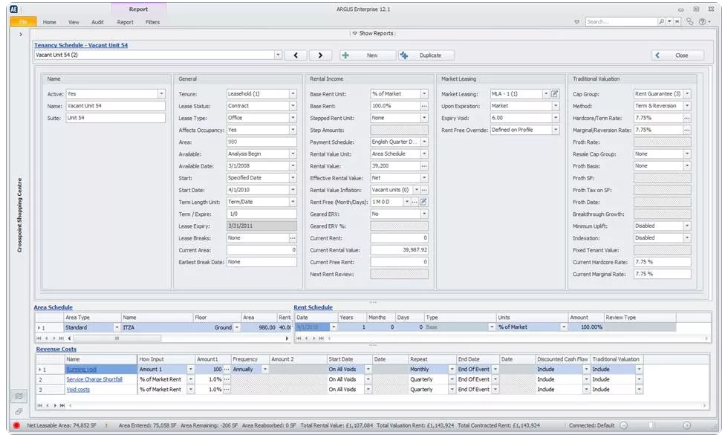The width and height of the screenshot is (728, 440).
Task: Click the Rental Value ellipsis button
Action: point(424,166)
